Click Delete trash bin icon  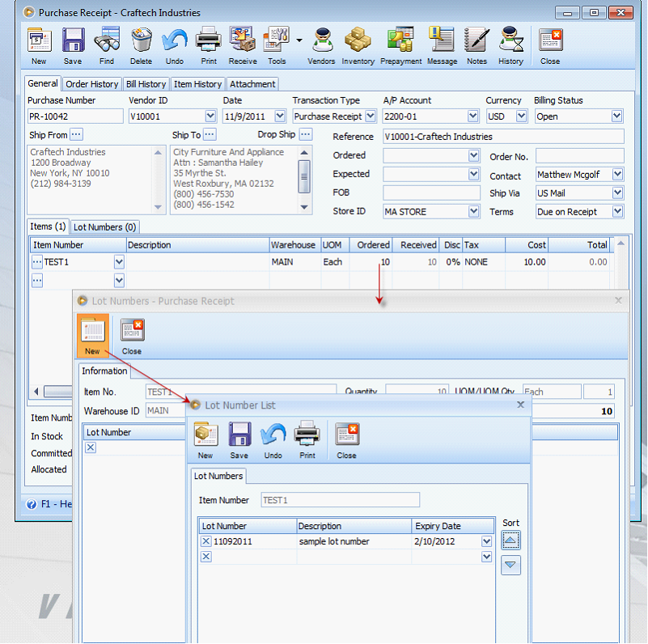(141, 45)
